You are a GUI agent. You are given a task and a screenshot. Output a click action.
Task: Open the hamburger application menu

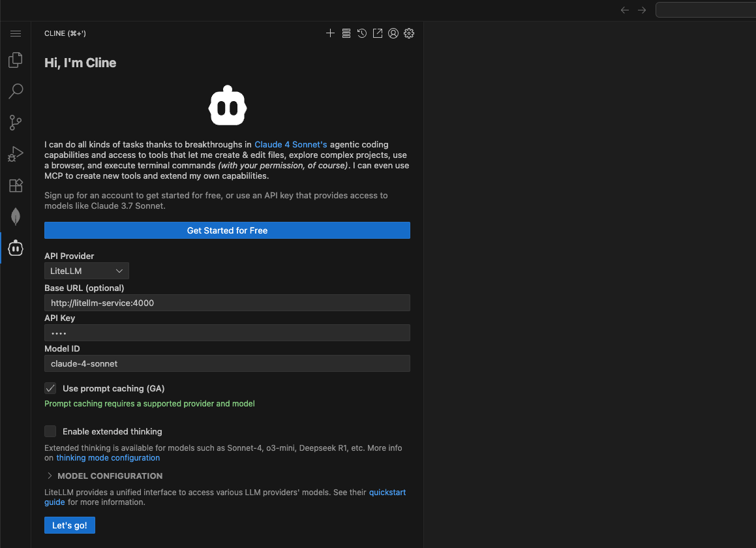pyautogui.click(x=16, y=33)
